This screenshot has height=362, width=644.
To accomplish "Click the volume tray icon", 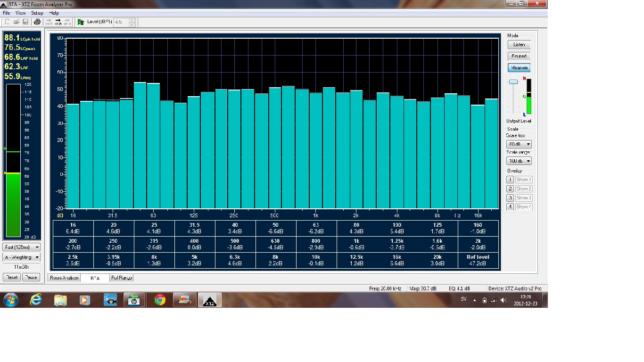I will [504, 300].
